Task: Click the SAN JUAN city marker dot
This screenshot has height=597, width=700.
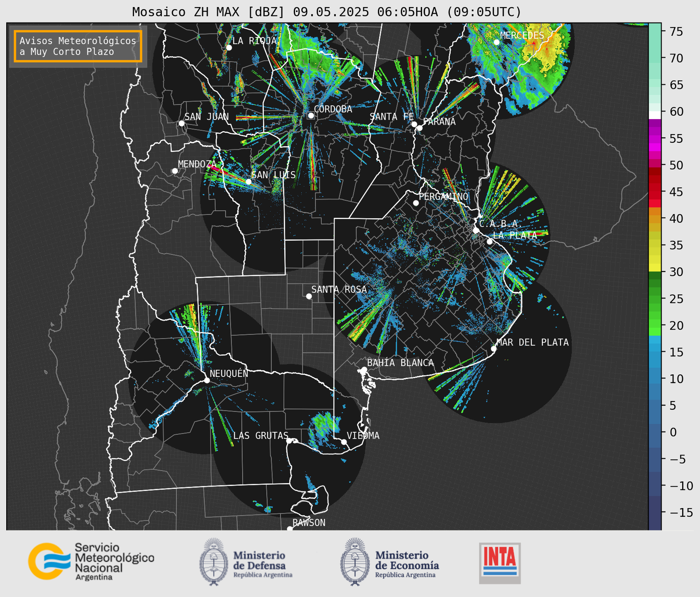Action: click(181, 123)
